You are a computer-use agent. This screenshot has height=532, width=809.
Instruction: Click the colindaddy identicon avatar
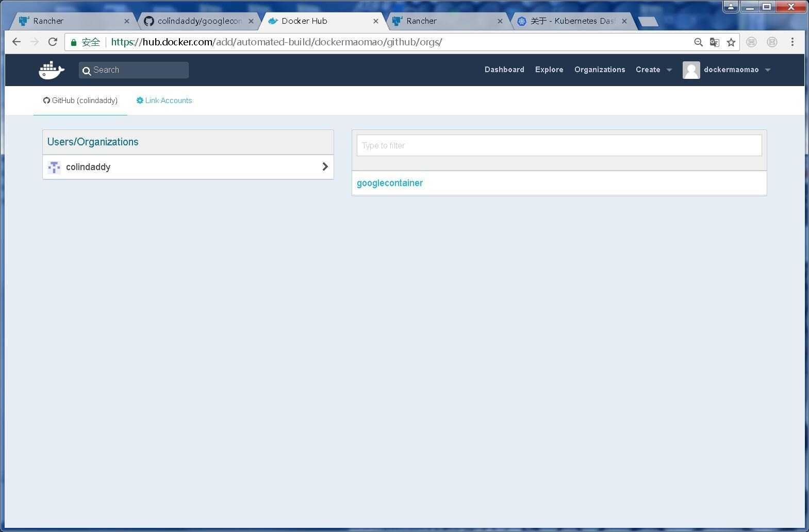pyautogui.click(x=54, y=167)
